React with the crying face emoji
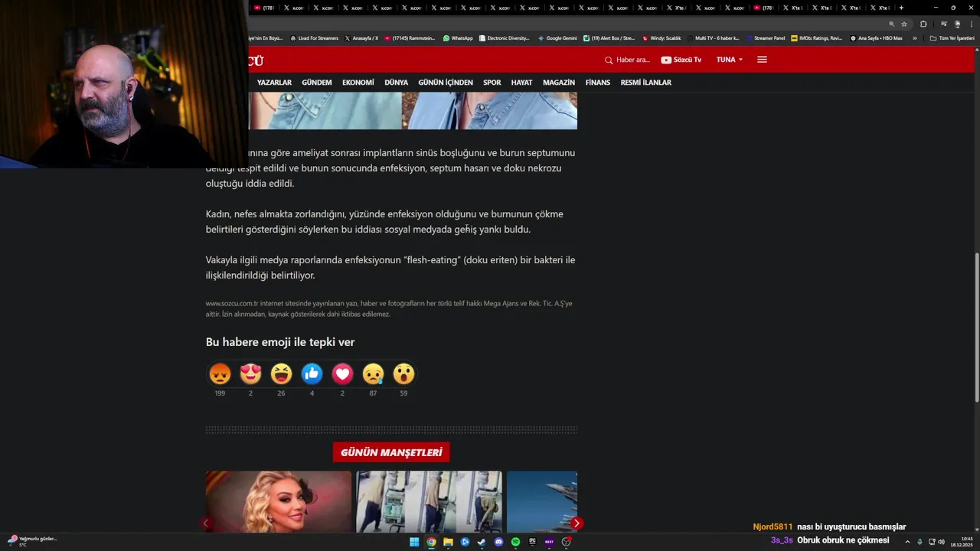The height and width of the screenshot is (551, 980). pos(373,373)
